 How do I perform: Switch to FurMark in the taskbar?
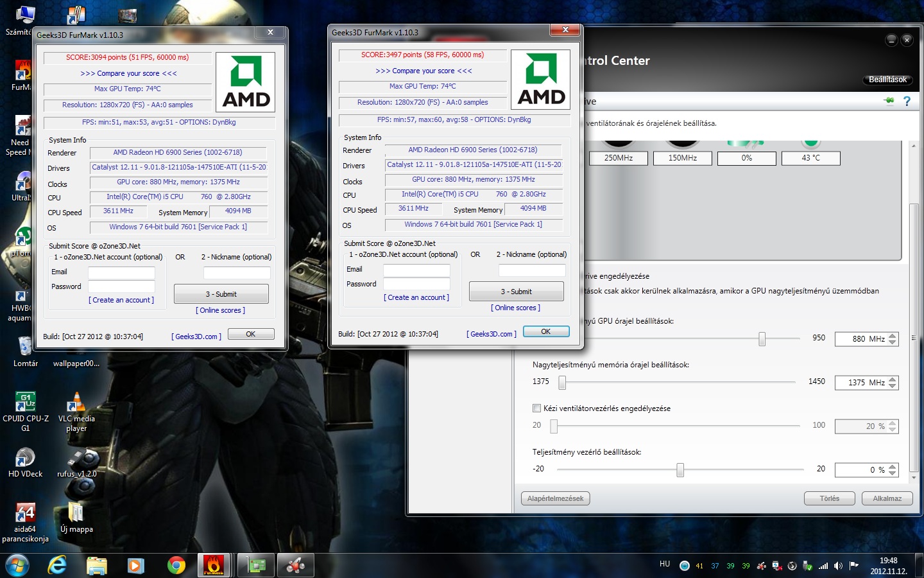[x=214, y=566]
